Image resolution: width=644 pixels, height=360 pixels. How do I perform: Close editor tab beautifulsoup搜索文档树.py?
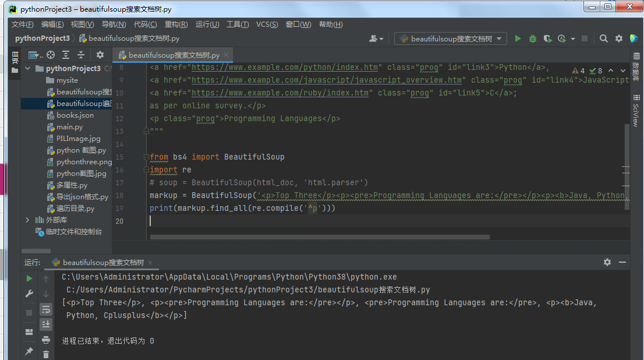pyautogui.click(x=226, y=55)
